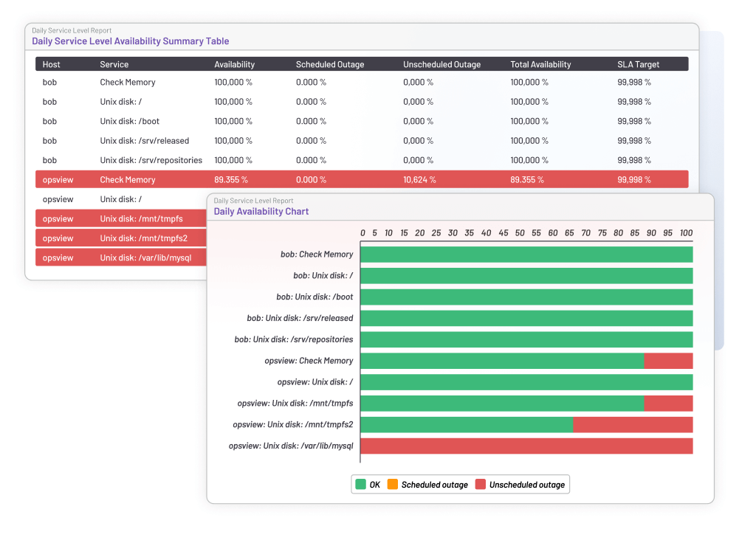Sort by the Host column header
The image size is (756, 543).
point(51,65)
